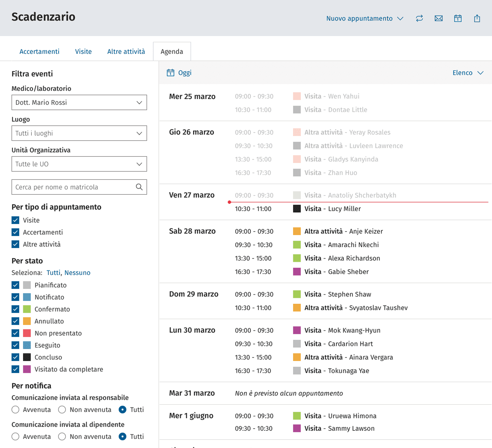Click the Sab 28 marzo date heading
Screen dimensions: 492x448
[192, 231]
